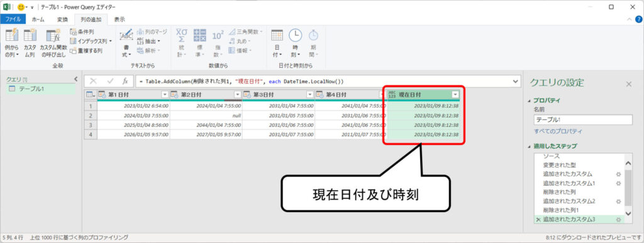The width and height of the screenshot is (644, 243).
Task: Expand the formula bar with chevron
Action: pos(516,81)
